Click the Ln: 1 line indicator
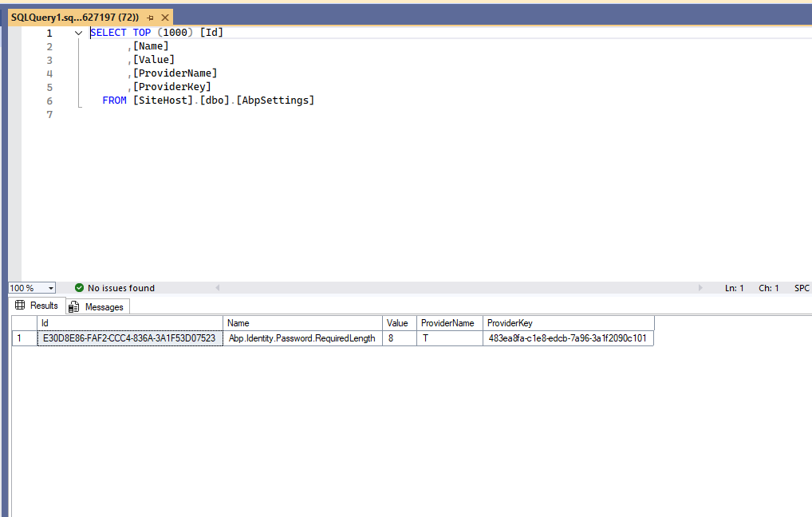Image resolution: width=812 pixels, height=517 pixels. coord(734,288)
